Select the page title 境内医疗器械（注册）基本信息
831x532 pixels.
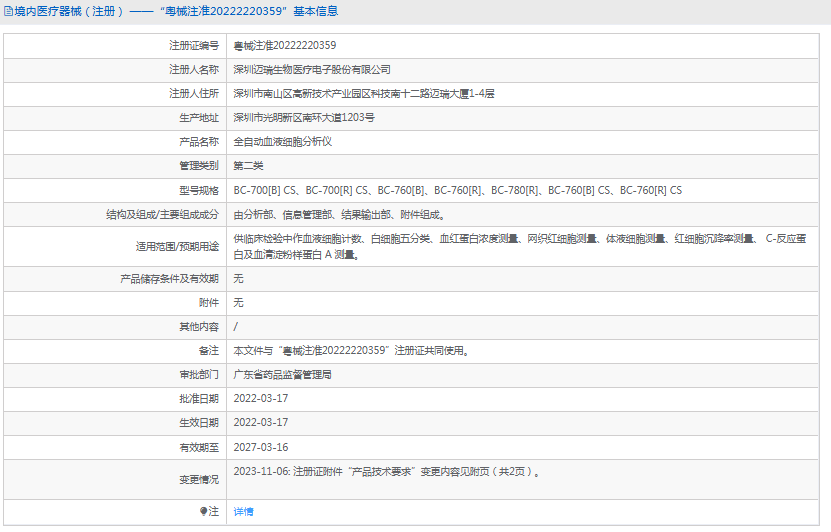176,11
